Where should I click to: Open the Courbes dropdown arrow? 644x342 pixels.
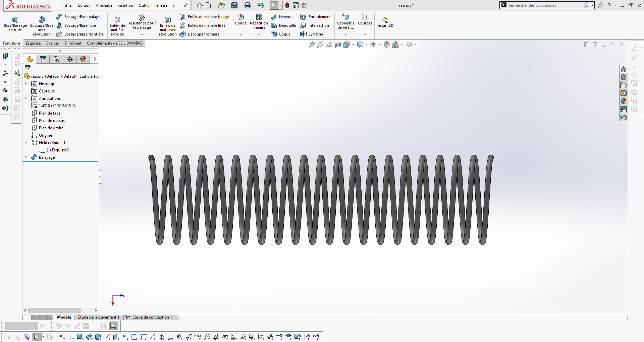[x=365, y=35]
